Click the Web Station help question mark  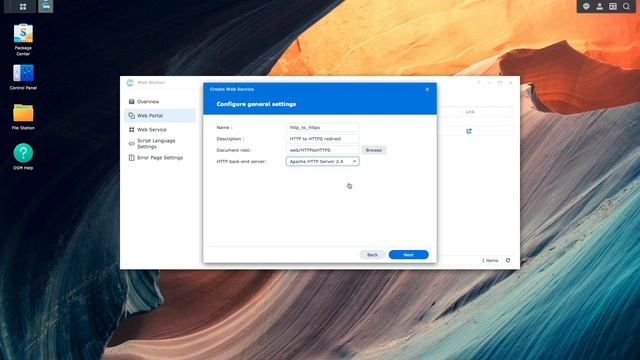[479, 82]
